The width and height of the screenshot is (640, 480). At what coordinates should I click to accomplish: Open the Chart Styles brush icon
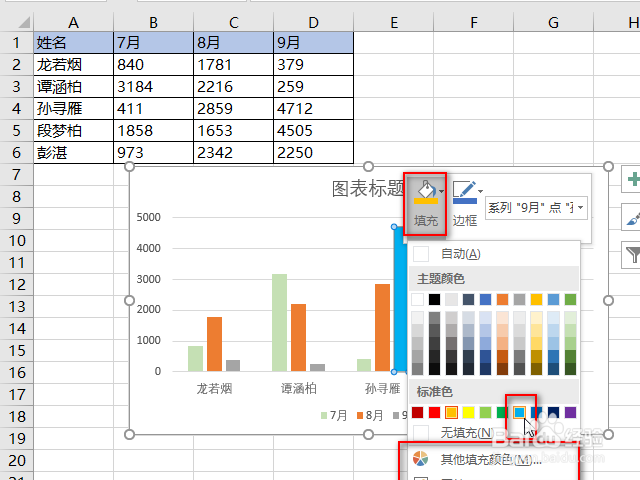(x=632, y=217)
